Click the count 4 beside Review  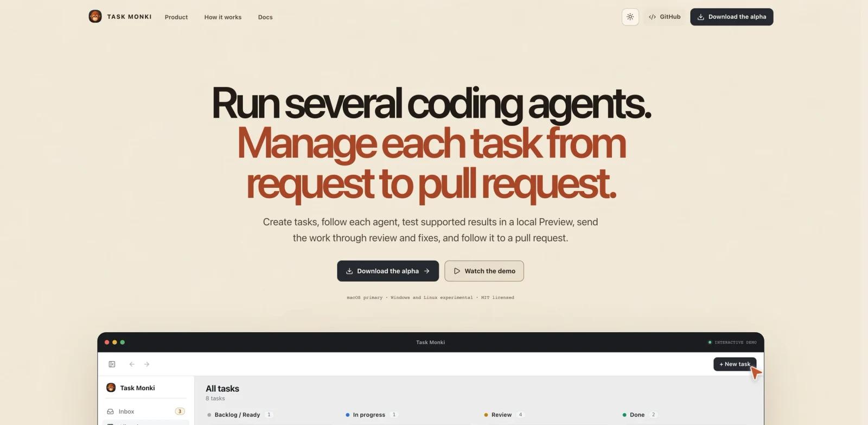520,415
